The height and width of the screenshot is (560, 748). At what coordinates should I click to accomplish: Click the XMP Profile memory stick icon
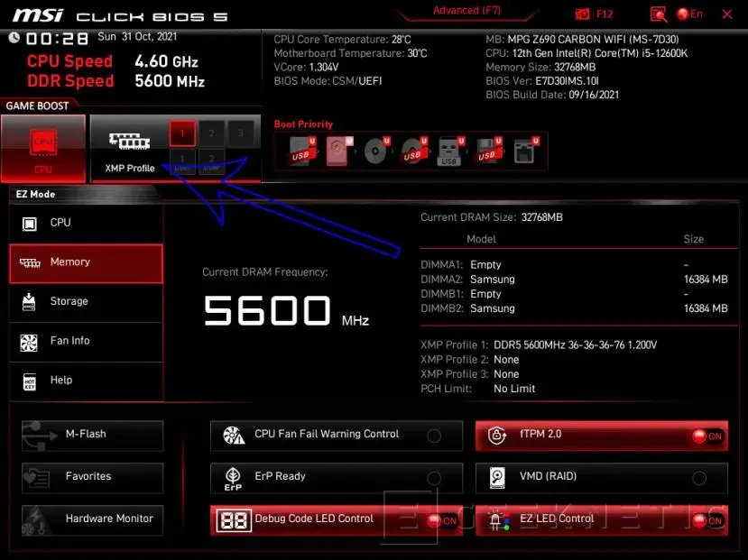point(129,141)
